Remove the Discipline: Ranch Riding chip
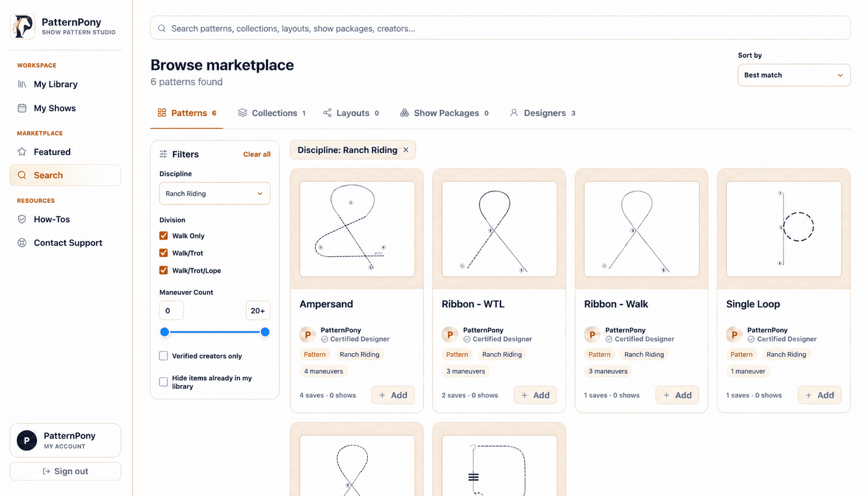Screen dimensions: 868x496 (406, 150)
